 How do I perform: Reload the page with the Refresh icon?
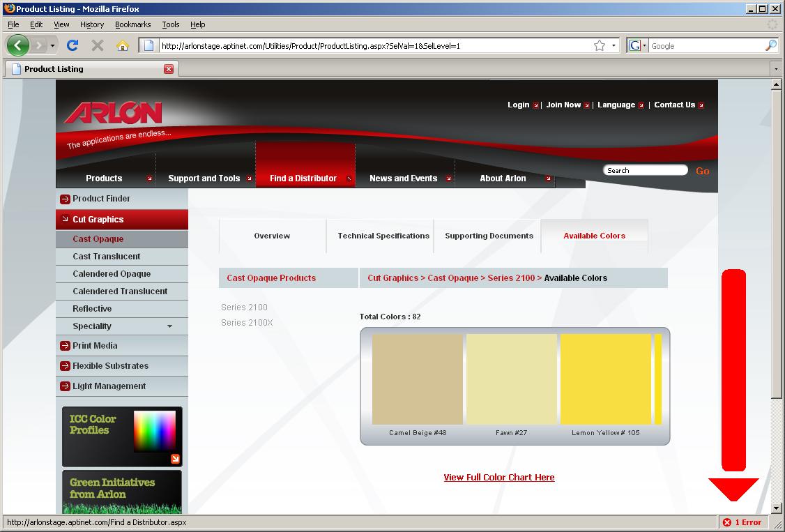pyautogui.click(x=73, y=45)
